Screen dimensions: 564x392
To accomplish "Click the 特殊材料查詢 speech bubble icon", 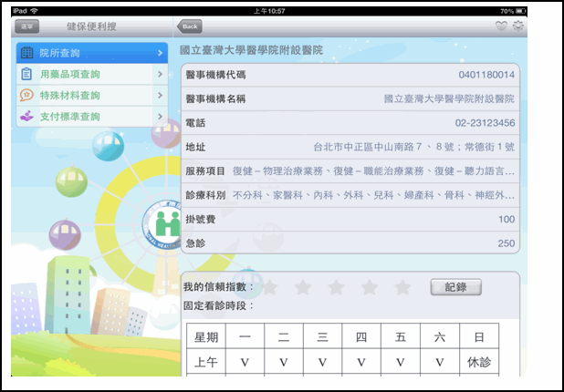I will [x=26, y=95].
